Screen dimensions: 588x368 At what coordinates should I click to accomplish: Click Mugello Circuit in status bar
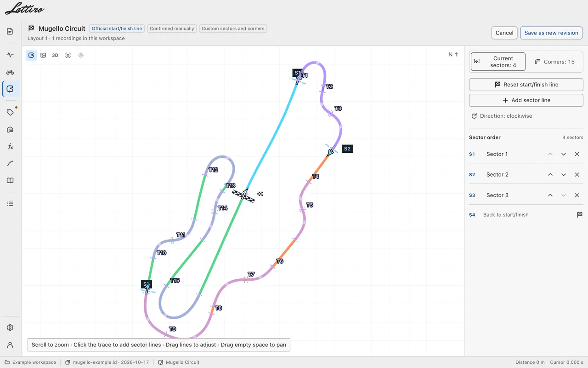point(179,362)
